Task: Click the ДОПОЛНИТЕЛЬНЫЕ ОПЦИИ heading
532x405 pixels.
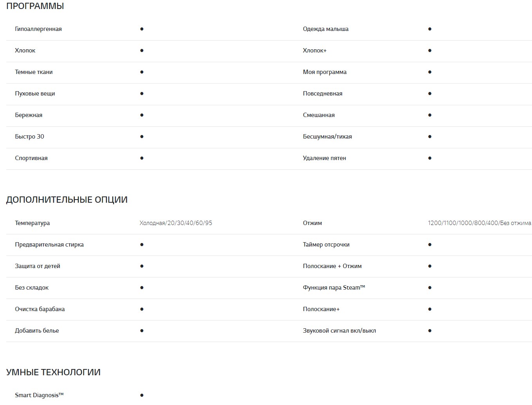Action: coord(67,200)
